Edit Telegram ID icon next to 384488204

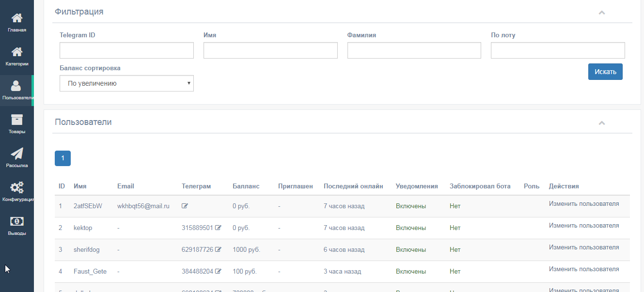pos(218,271)
